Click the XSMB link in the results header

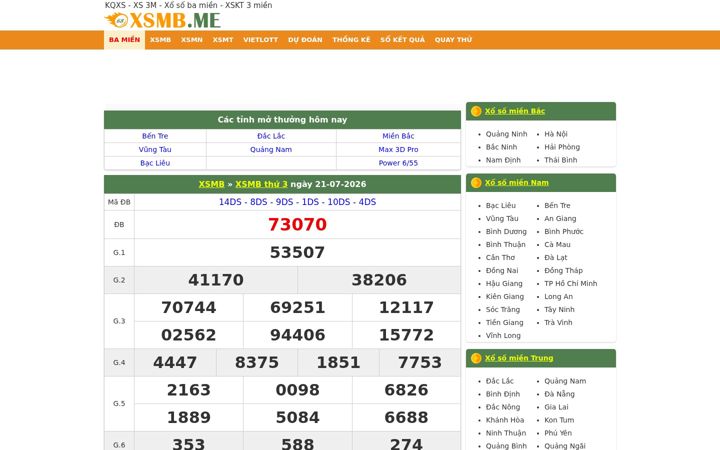211,184
